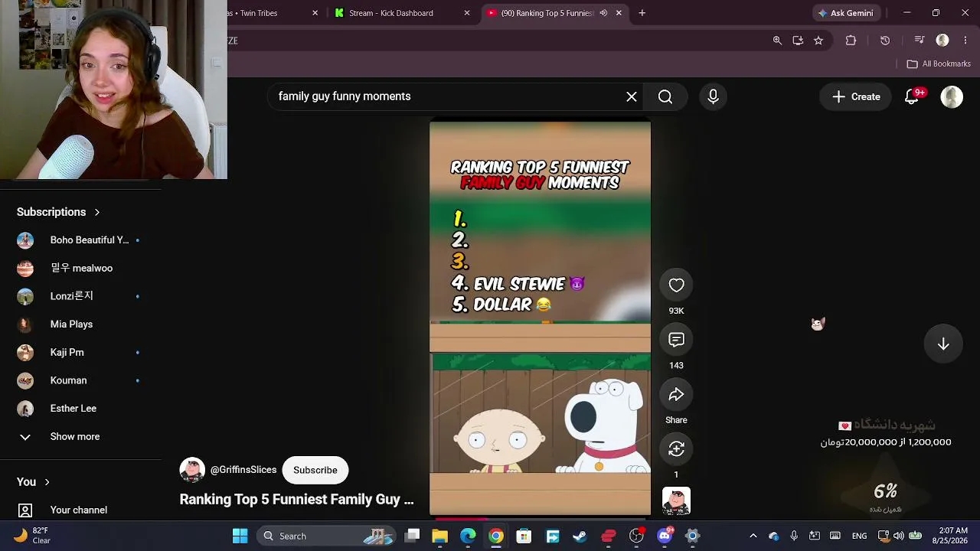Screen dimensions: 980x551
Task: Open the clock and calendar flyout
Action: tap(949, 536)
